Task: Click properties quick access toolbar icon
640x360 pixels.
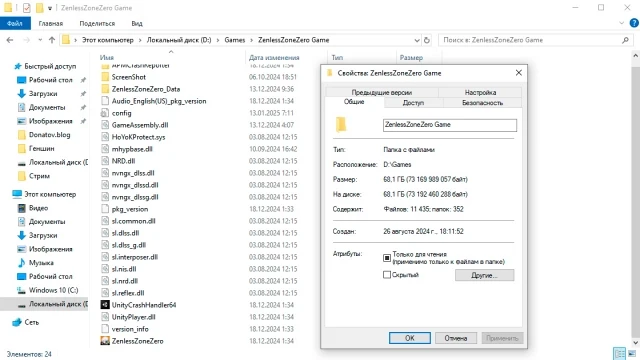Action: tap(27, 8)
